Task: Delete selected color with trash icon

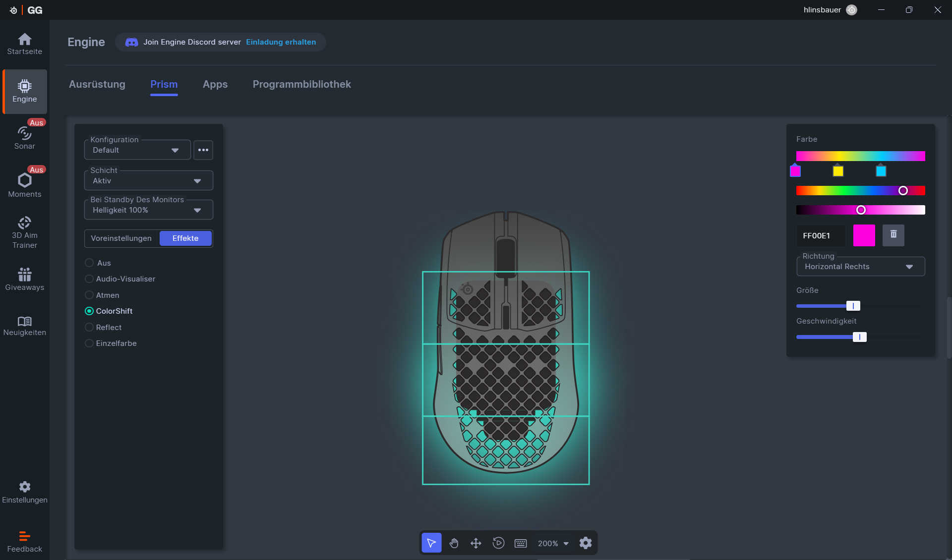Action: [x=893, y=235]
